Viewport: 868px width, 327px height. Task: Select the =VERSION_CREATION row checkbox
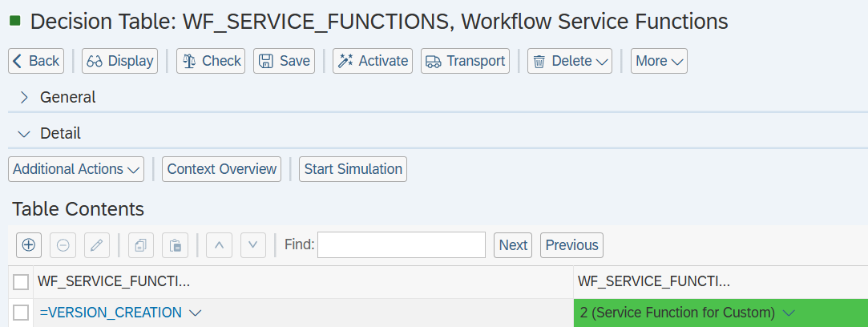pos(21,313)
